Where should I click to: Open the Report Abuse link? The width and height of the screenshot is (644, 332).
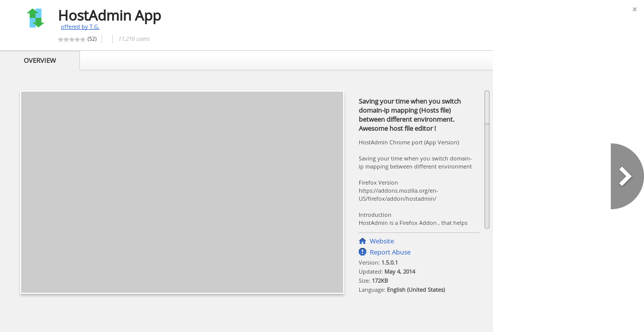(390, 252)
